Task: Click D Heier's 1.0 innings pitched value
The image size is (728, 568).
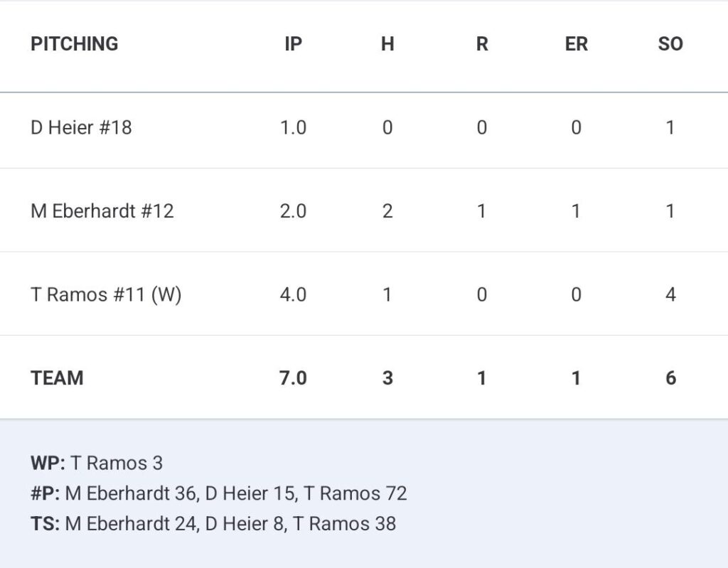Action: tap(293, 128)
